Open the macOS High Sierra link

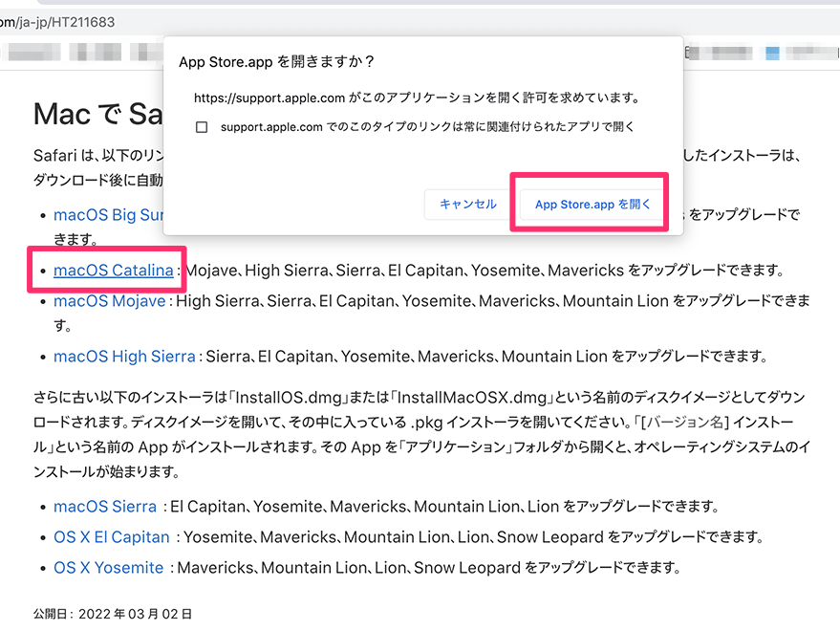point(124,356)
